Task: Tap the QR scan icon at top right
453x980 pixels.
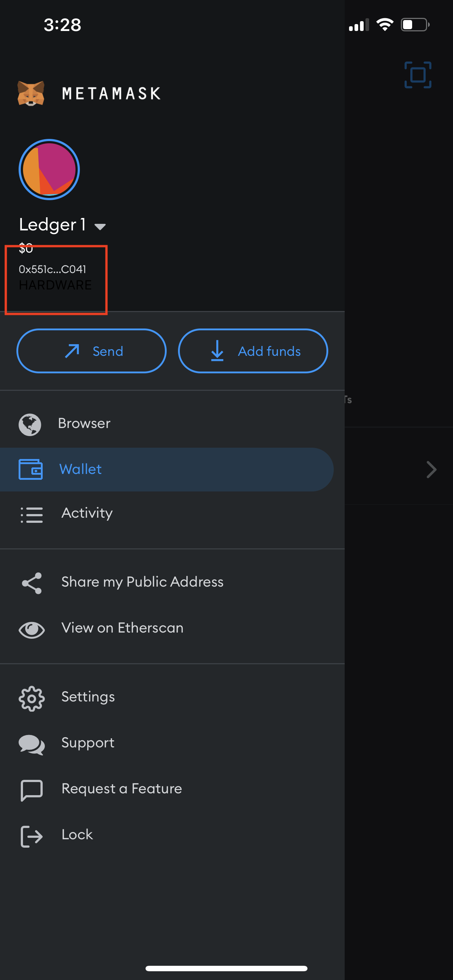Action: pyautogui.click(x=418, y=75)
